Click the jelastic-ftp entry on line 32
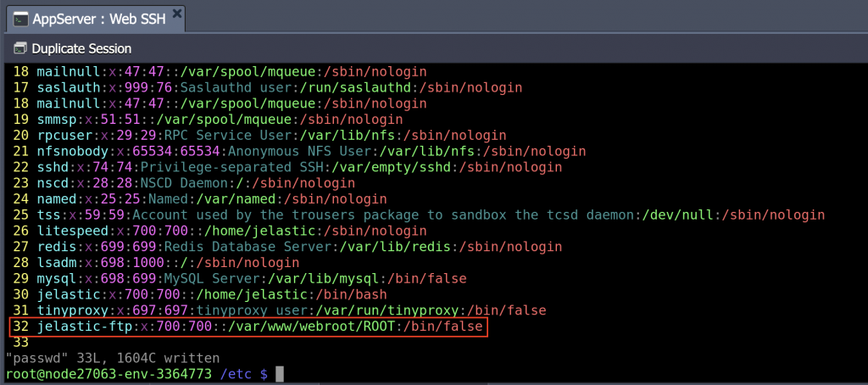 tap(248, 326)
